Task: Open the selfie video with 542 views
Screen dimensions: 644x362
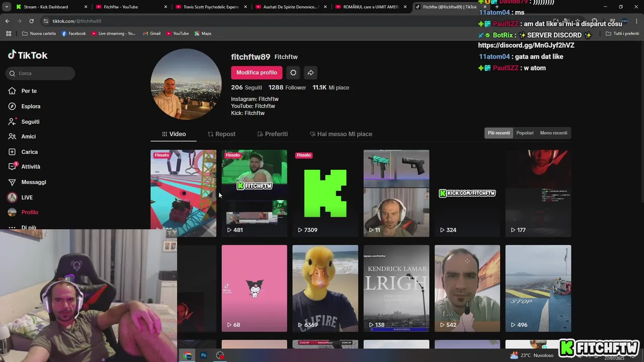Action: tap(467, 289)
